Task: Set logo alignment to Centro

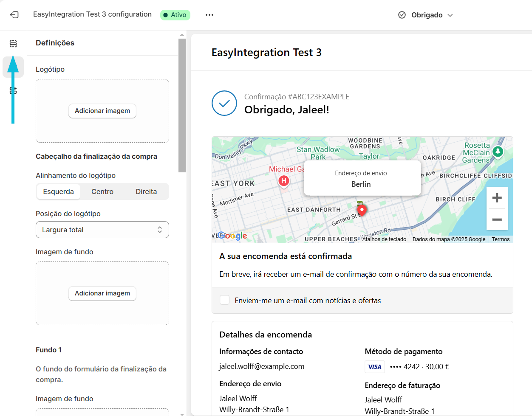Action: click(x=102, y=191)
